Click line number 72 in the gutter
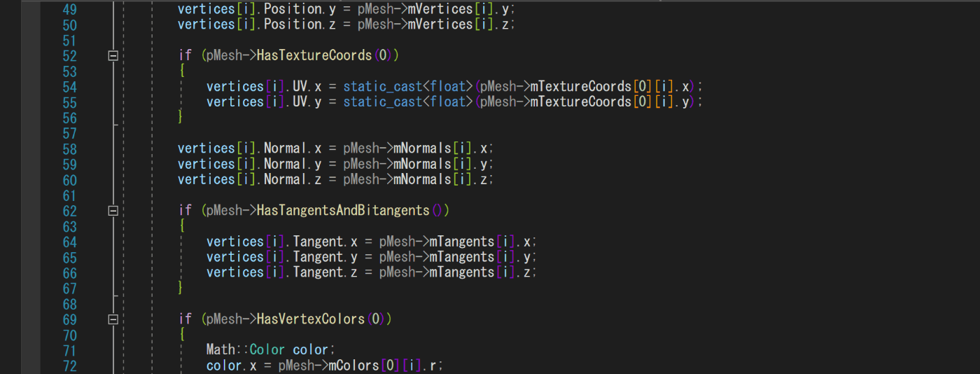Image resolution: width=980 pixels, height=374 pixels. pos(69,366)
